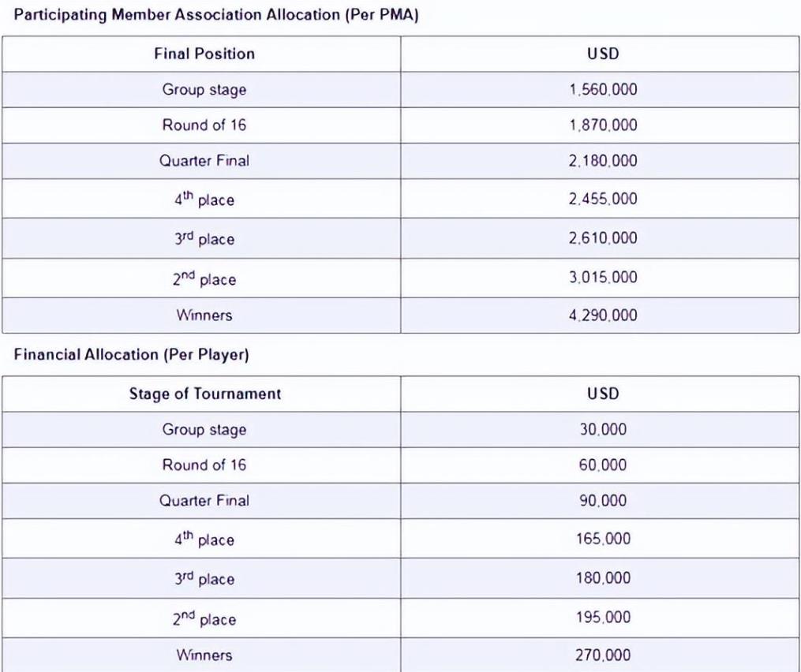
Task: Select the 2,610,000 3rd place amount
Action: 603,238
